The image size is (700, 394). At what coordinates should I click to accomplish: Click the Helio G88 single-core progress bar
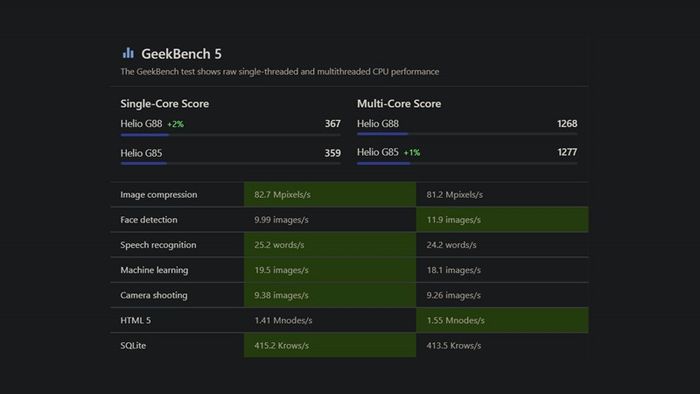pyautogui.click(x=230, y=134)
